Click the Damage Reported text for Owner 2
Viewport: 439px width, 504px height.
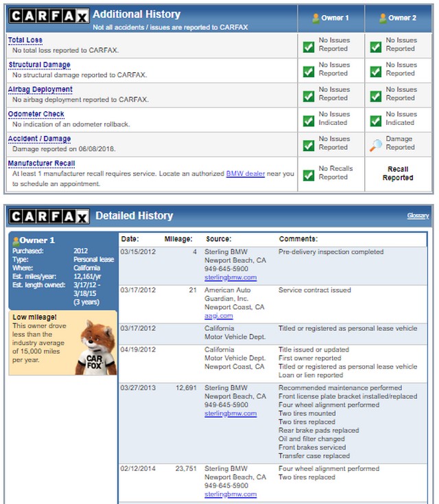tap(400, 143)
